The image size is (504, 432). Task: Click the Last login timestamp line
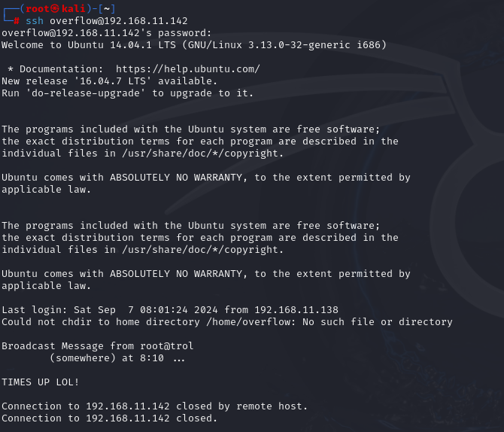170,309
